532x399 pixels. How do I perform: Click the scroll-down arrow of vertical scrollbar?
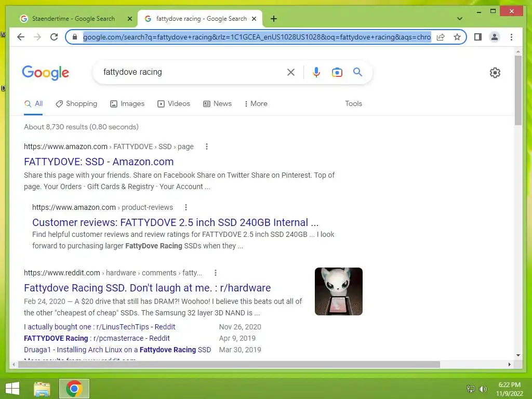(518, 355)
